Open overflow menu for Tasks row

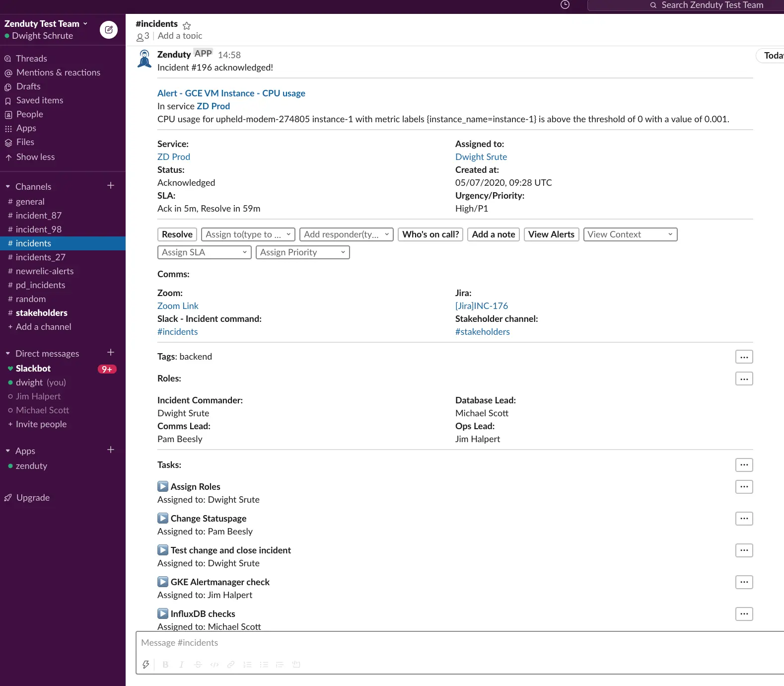click(744, 465)
